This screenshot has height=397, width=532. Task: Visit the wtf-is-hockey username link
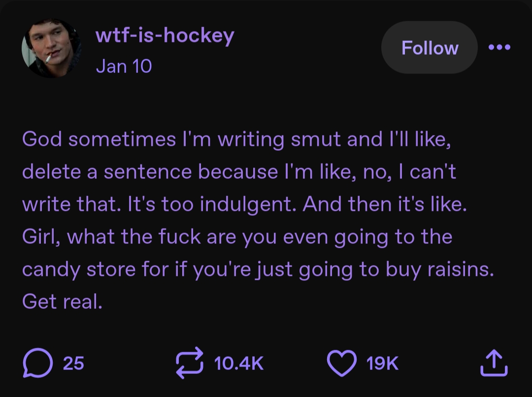(165, 35)
